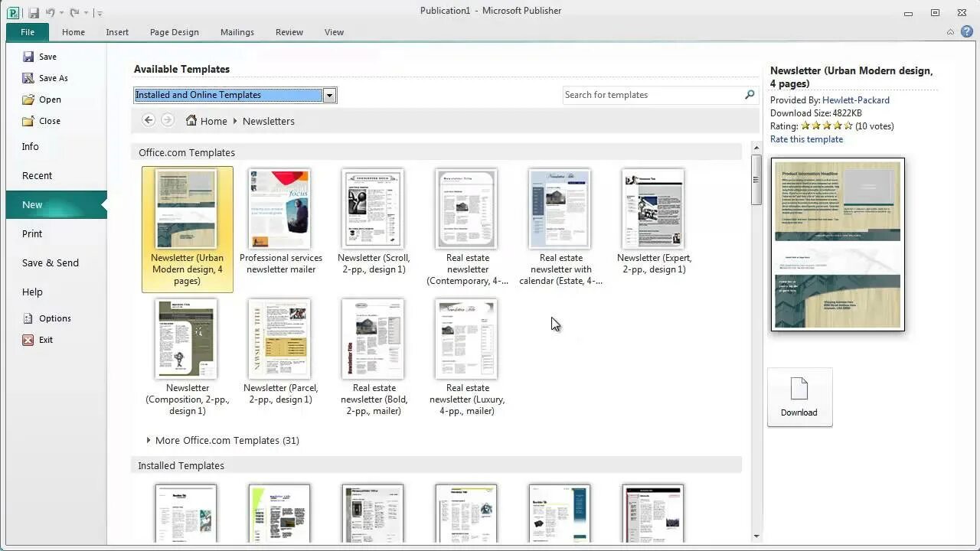Click the Forward navigation arrow
Image resolution: width=980 pixels, height=551 pixels.
click(168, 120)
